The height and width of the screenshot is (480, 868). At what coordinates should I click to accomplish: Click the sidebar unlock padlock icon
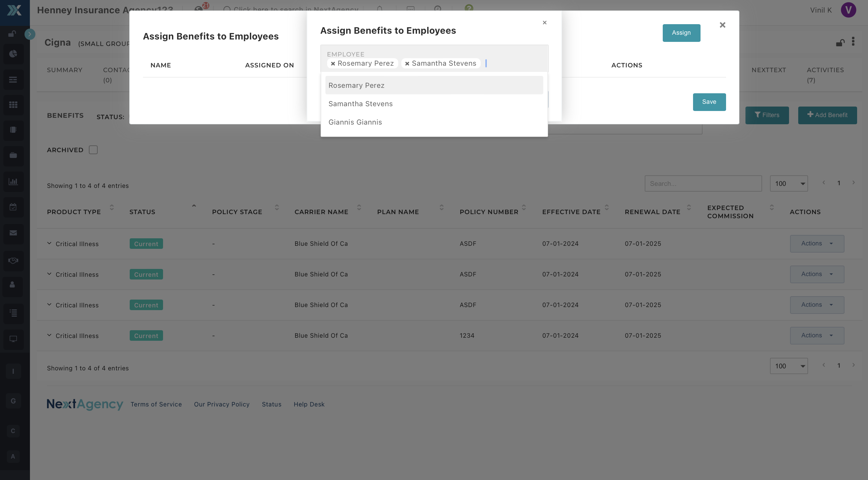pyautogui.click(x=12, y=34)
